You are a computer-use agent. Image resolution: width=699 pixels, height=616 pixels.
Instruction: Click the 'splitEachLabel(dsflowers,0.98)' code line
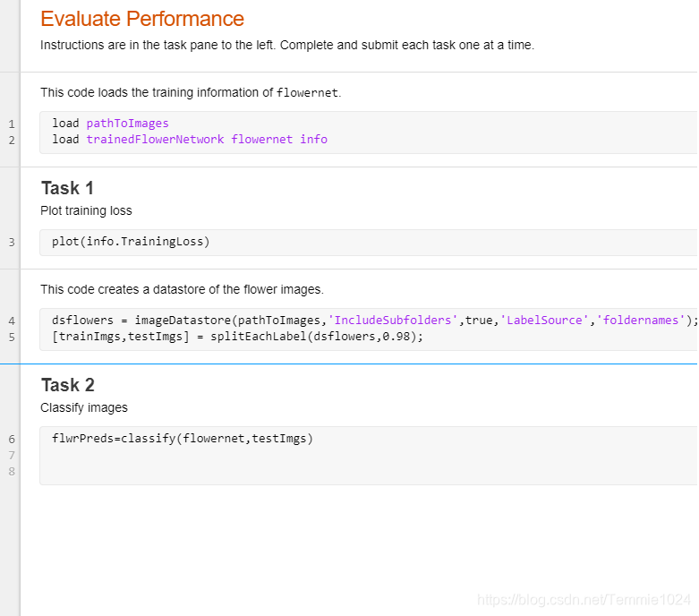pos(237,337)
